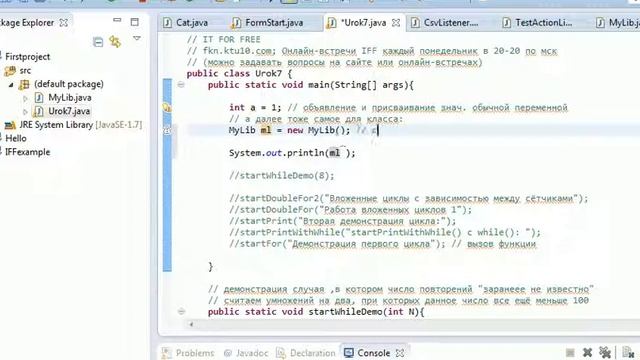Select the src folder in the tree
The height and width of the screenshot is (360, 640).
[25, 71]
